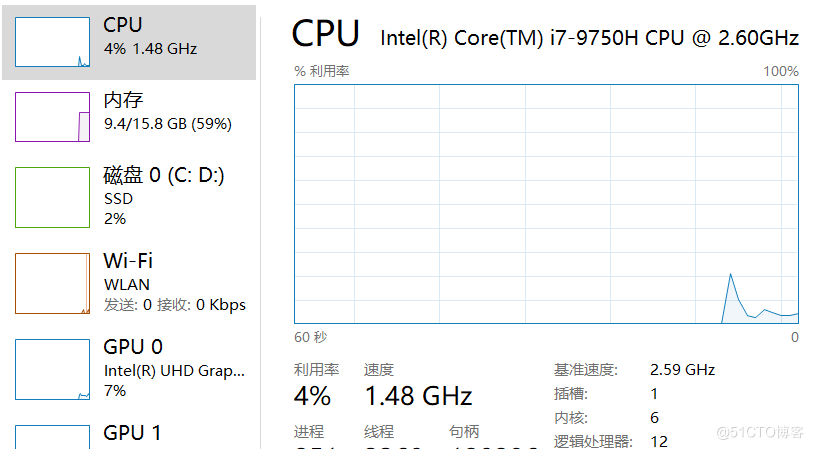Viewport: 813px width, 449px height.
Task: Open the Wi-Fi WLAN performance entry
Action: (x=129, y=283)
